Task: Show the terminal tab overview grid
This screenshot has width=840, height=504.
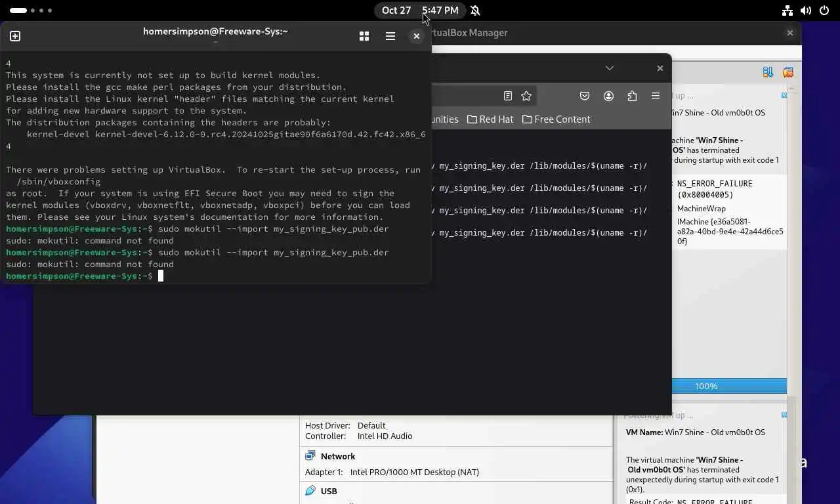Action: pyautogui.click(x=364, y=36)
